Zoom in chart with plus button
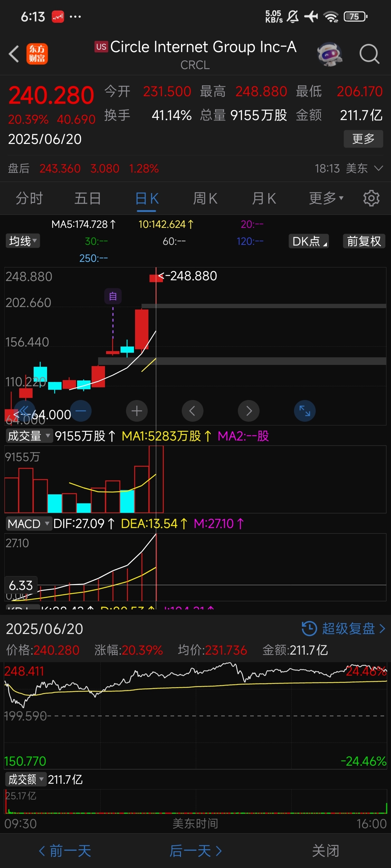The width and height of the screenshot is (391, 868). coord(137,411)
